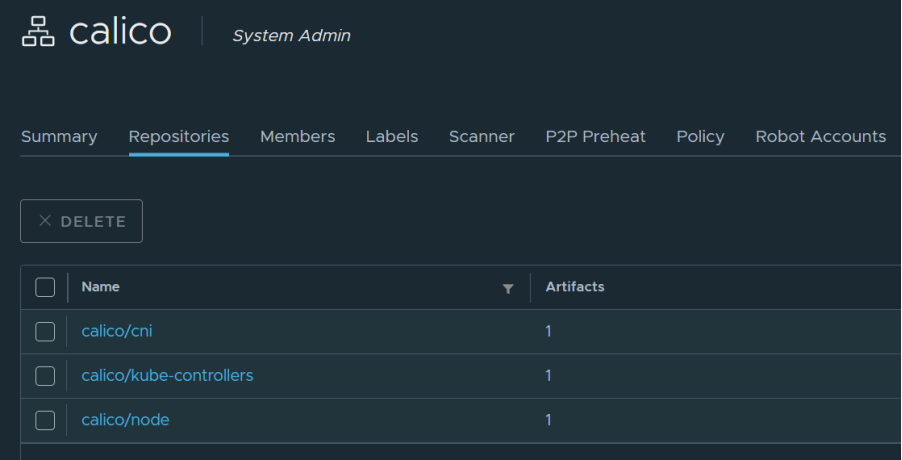Click the calico project organization icon
The height and width of the screenshot is (460, 902).
click(x=38, y=31)
